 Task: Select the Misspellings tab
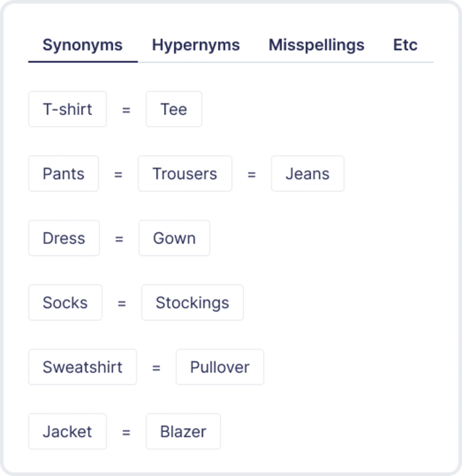click(316, 45)
